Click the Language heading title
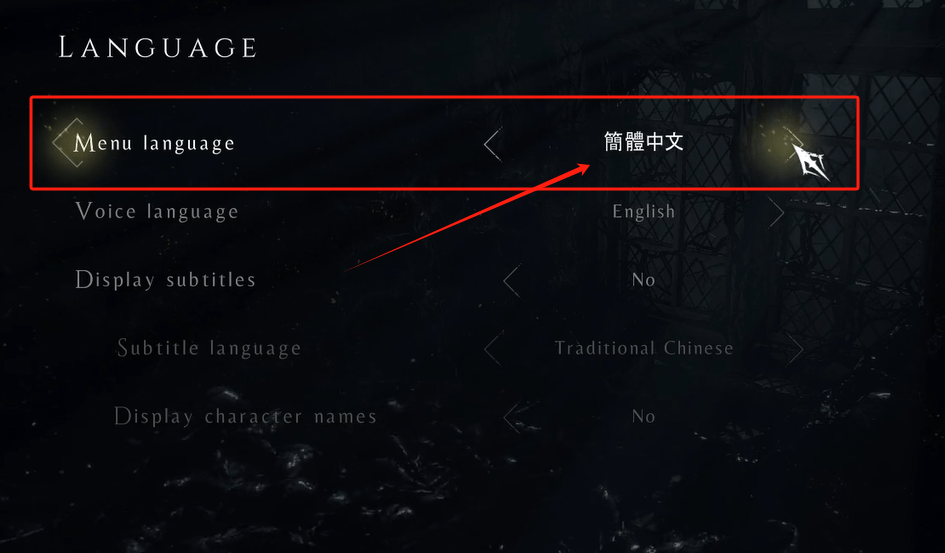This screenshot has width=945, height=553. [158, 48]
